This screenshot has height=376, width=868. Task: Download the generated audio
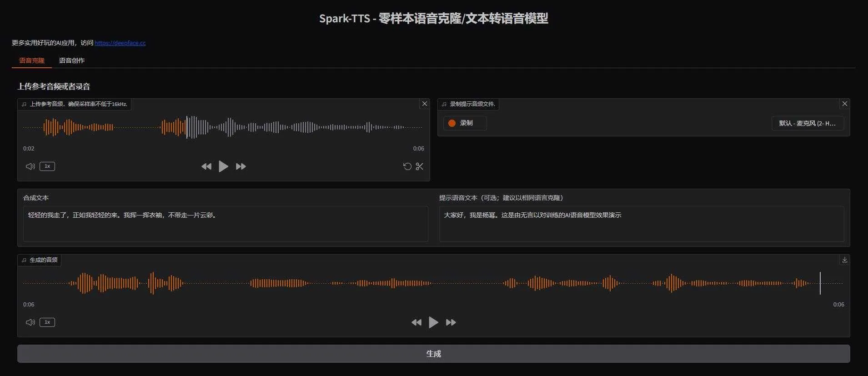pos(844,260)
